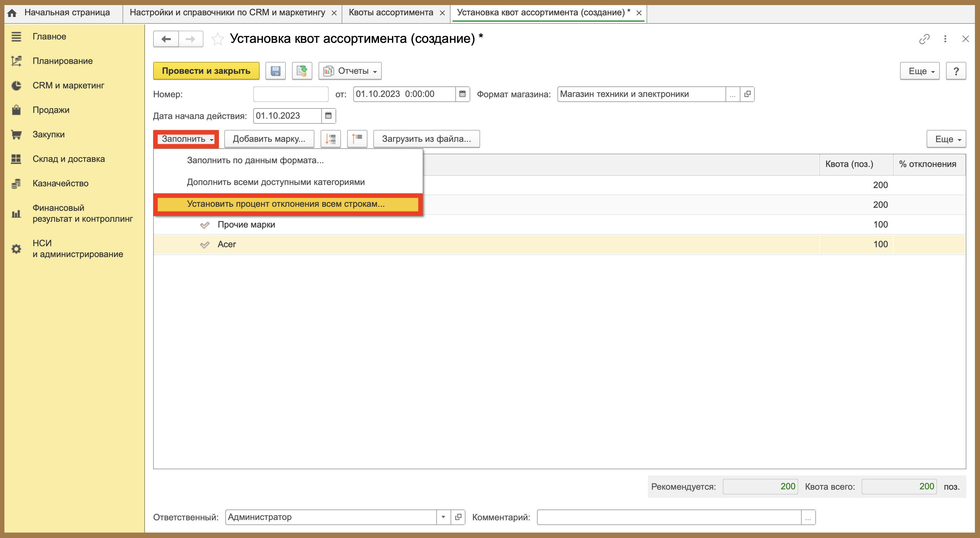Click the Комментарий input field
Screen dimensions: 980x538
[669, 517]
